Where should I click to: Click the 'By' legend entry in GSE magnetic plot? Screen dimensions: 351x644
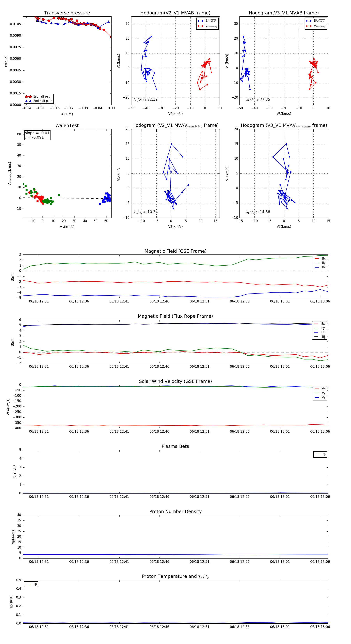pyautogui.click(x=320, y=263)
